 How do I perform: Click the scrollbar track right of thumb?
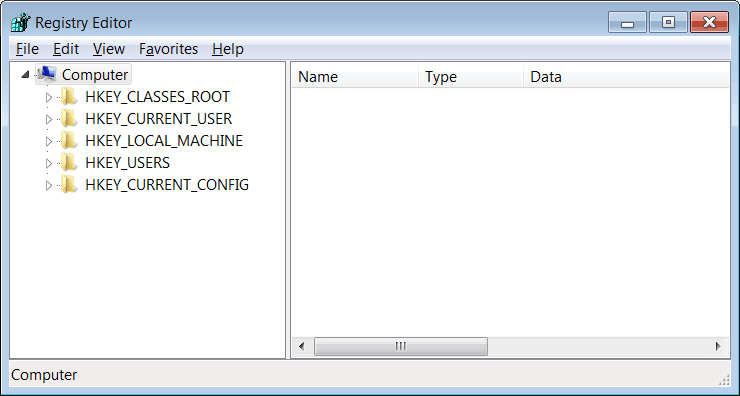pos(598,346)
